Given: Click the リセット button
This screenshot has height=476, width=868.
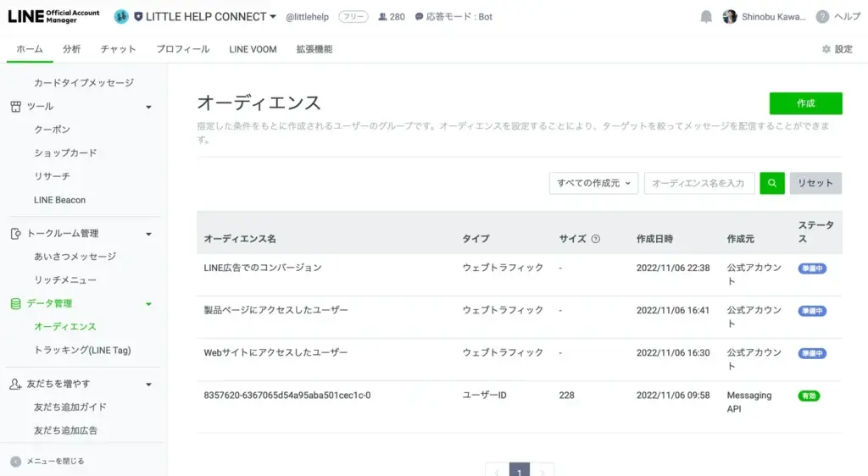Looking at the screenshot, I should pyautogui.click(x=815, y=183).
